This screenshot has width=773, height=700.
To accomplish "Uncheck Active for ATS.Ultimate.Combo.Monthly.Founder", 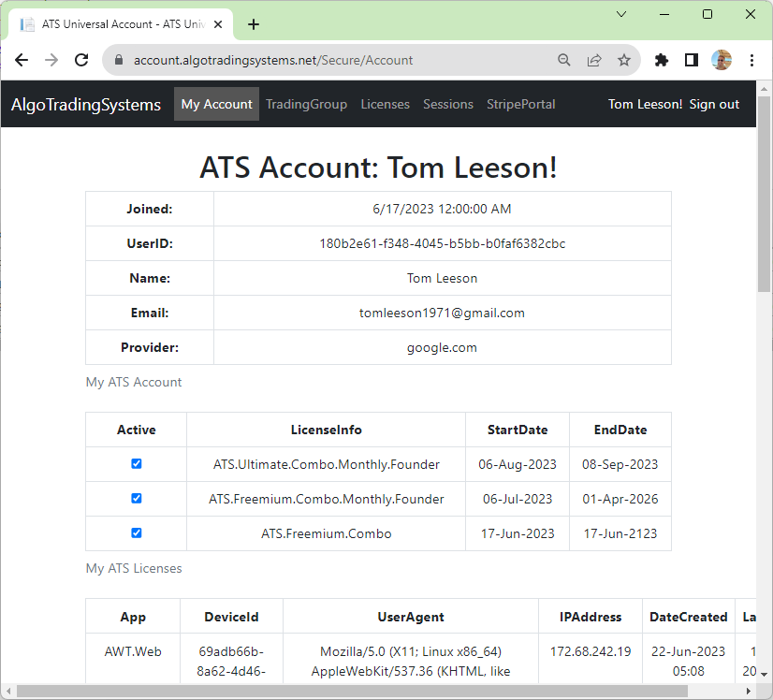I will coord(137,464).
